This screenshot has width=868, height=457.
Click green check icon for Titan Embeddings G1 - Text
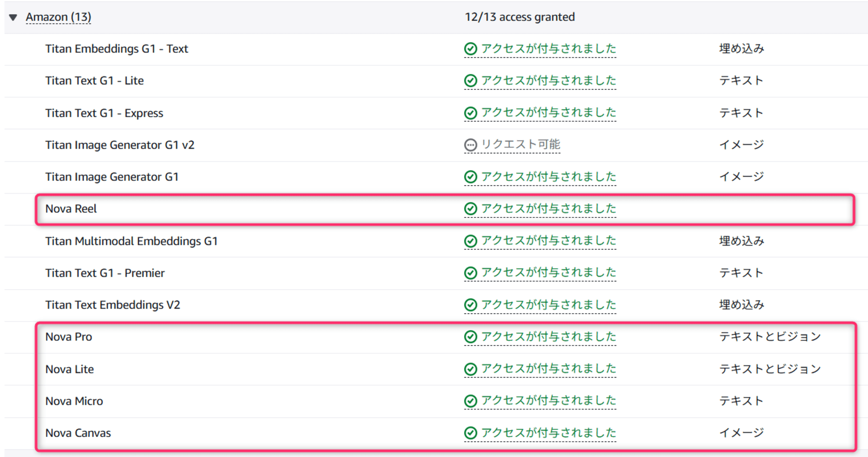point(470,49)
